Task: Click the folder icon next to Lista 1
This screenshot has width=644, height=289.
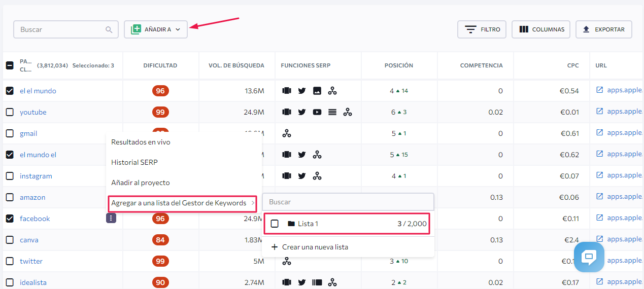Action: point(291,224)
